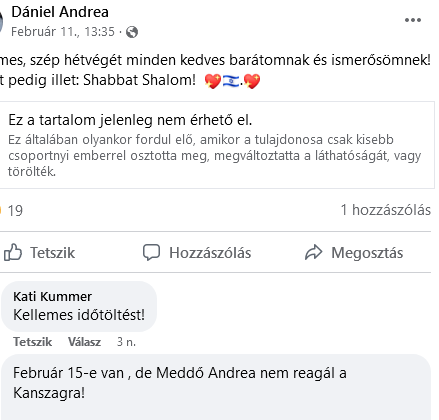Image resolution: width=439 pixels, height=420 pixels.
Task: Click Hozzászólás button to comment
Action: [197, 252]
